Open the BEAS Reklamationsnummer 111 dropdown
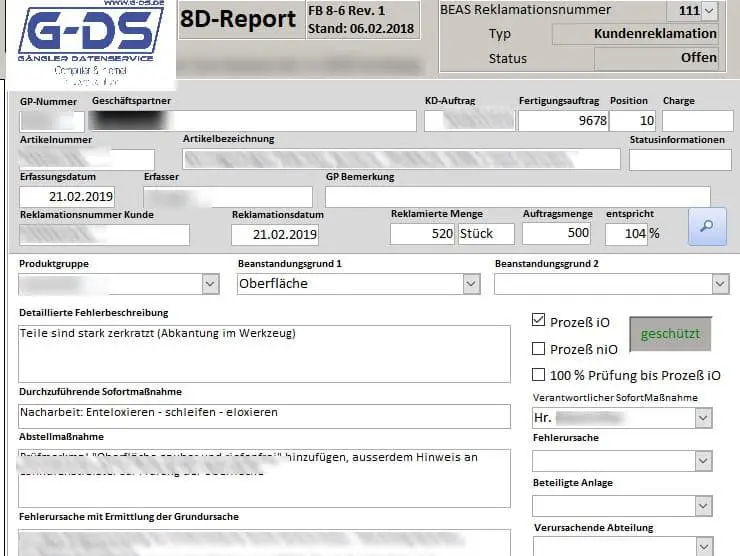The image size is (740, 556). point(709,11)
